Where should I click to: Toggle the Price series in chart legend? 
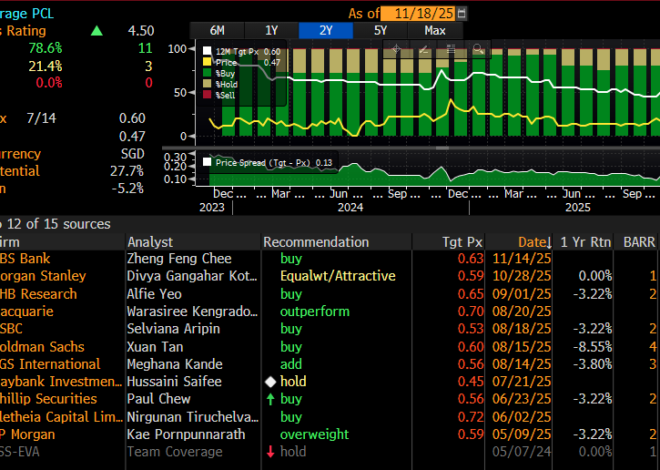coord(207,62)
